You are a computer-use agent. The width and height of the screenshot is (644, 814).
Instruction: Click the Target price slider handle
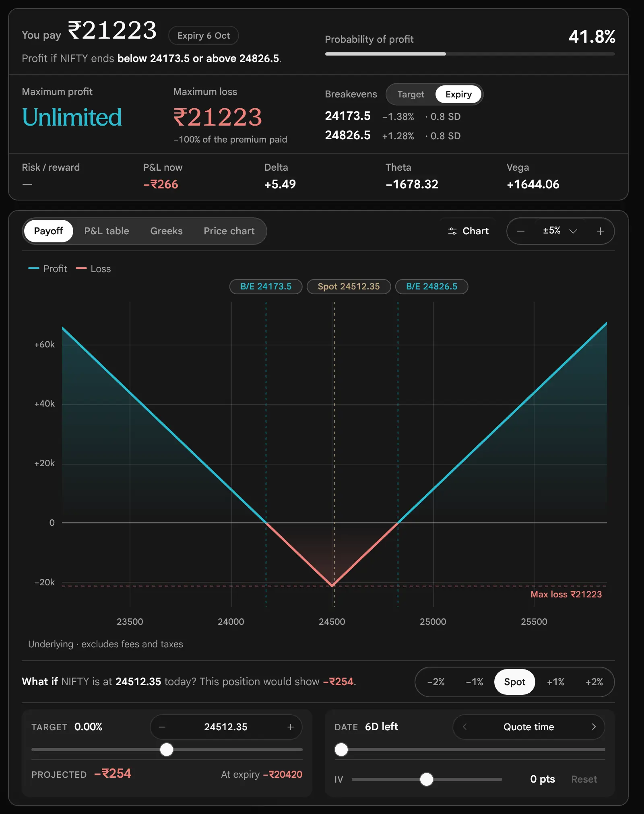coord(167,750)
